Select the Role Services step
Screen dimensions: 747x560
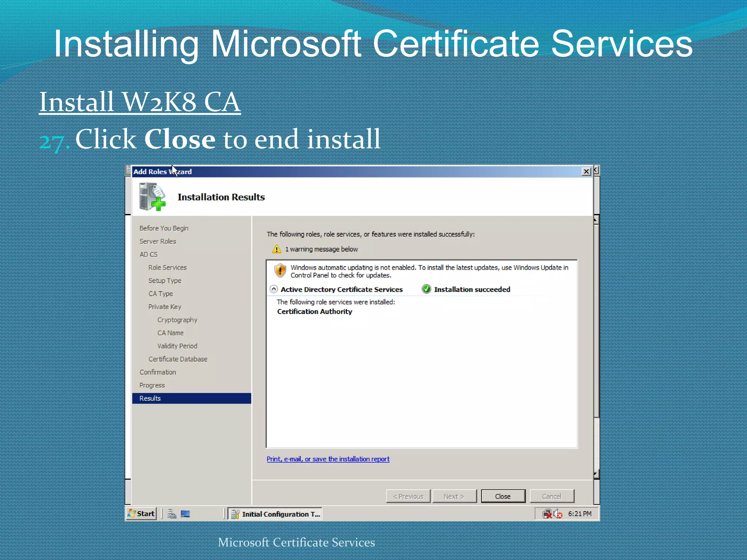pyautogui.click(x=167, y=268)
